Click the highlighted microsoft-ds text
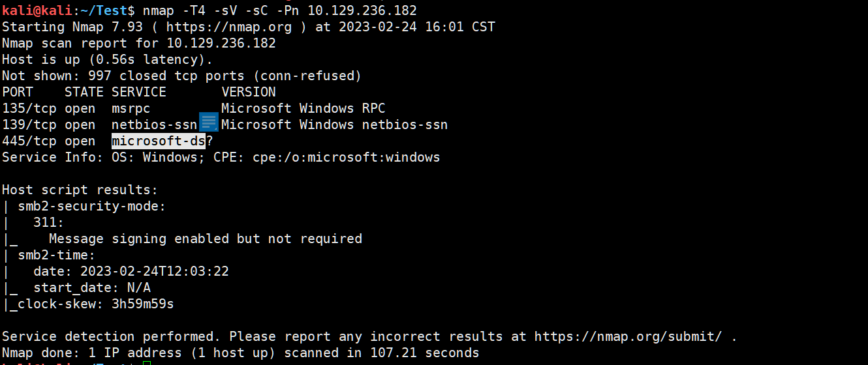The height and width of the screenshot is (365, 868). point(159,141)
